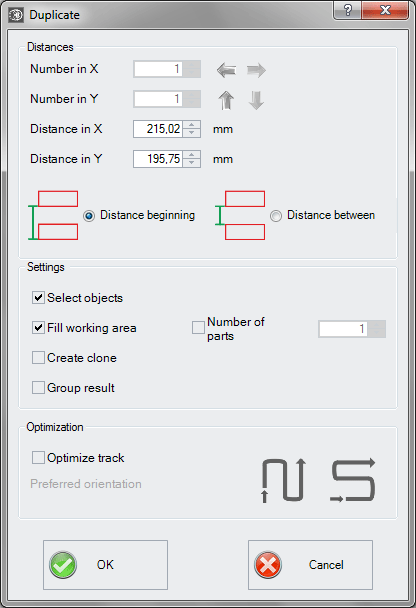Click the down arrow duplicate direction icon
Image resolution: width=416 pixels, height=608 pixels.
coord(256,100)
